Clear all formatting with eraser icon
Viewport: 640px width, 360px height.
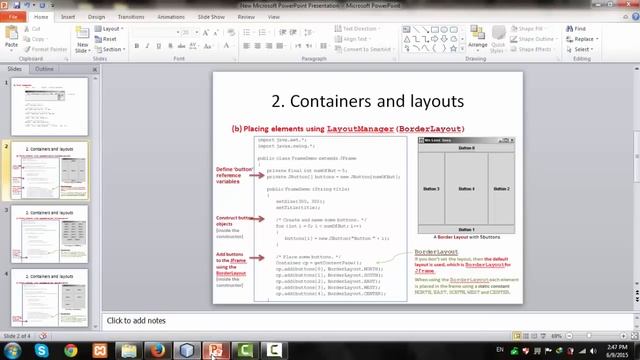[231, 33]
